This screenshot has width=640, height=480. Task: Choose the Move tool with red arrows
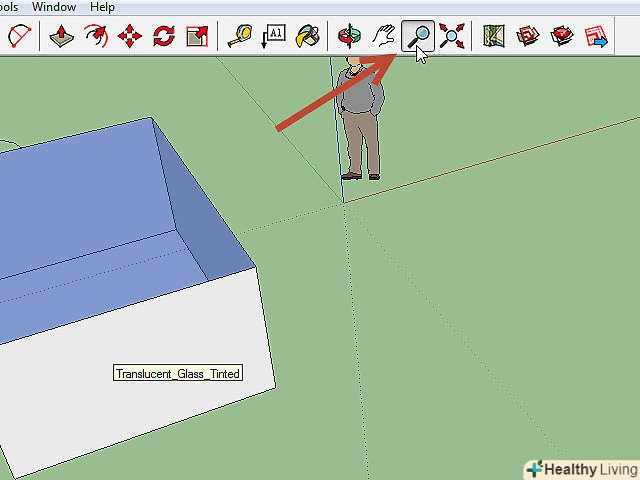coord(130,37)
